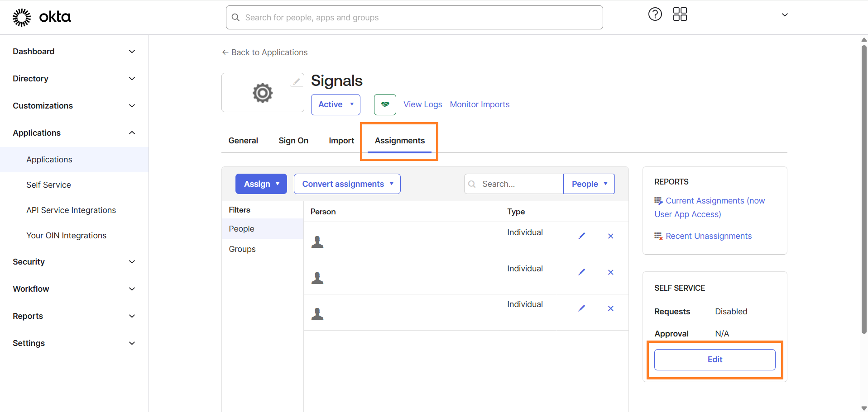Viewport: 868px width, 412px height.
Task: Edit the second individual assignment pencil
Action: pos(582,272)
